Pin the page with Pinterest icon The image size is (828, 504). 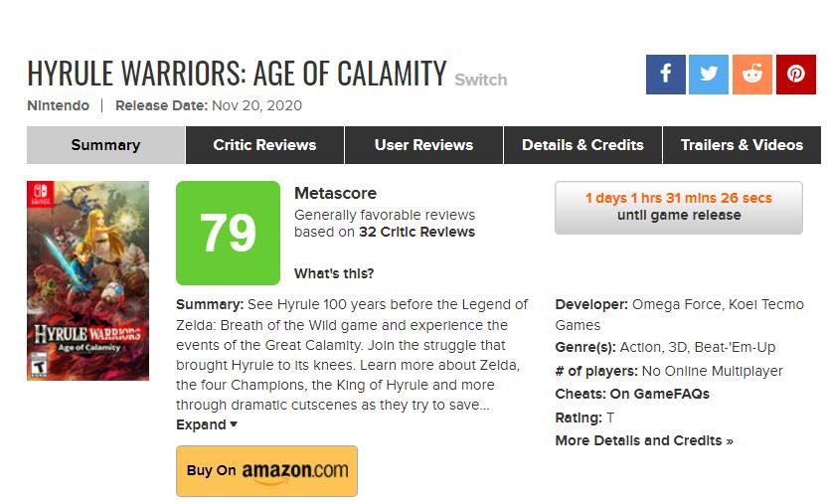click(795, 75)
